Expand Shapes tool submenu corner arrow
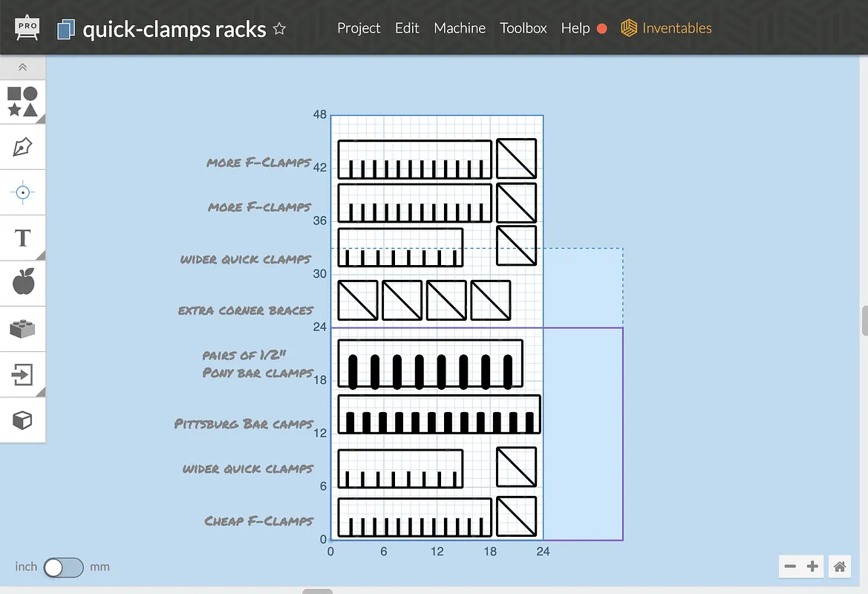Viewport: 868px width, 594px height. 41,119
